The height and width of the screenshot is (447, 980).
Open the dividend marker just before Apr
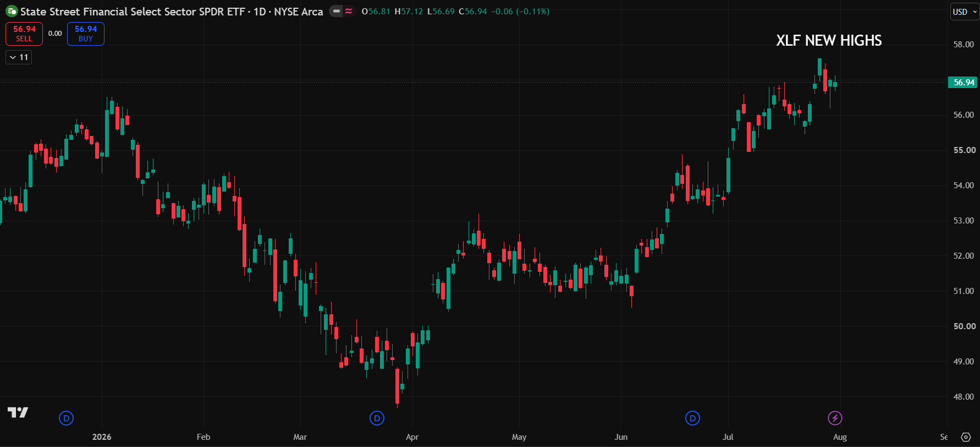pos(377,418)
